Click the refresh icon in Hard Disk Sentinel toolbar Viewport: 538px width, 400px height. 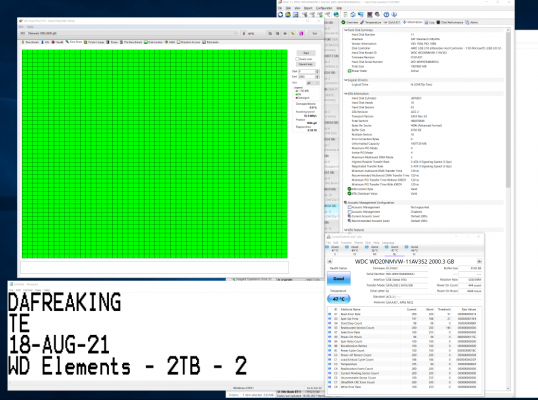[280, 14]
